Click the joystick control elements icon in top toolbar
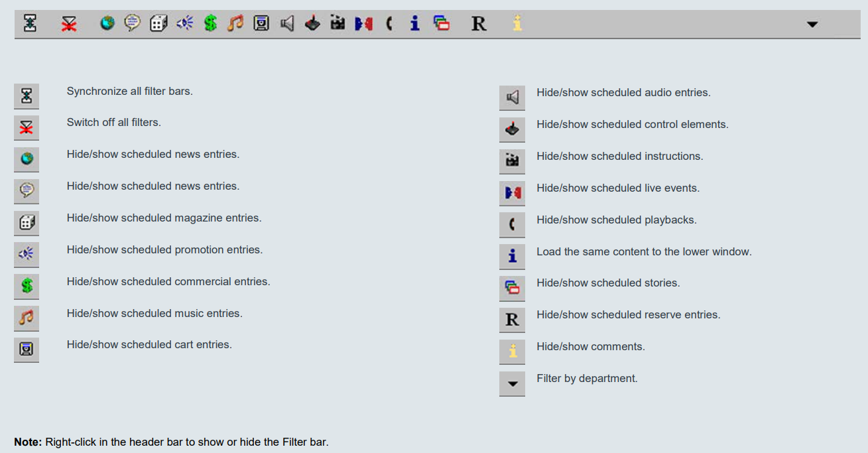 click(x=312, y=24)
